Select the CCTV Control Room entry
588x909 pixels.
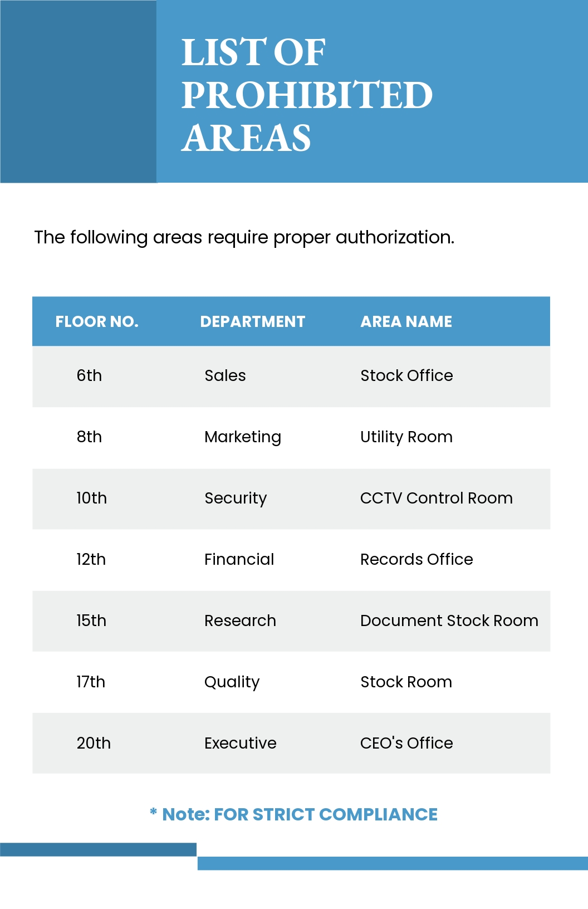pyautogui.click(x=437, y=499)
